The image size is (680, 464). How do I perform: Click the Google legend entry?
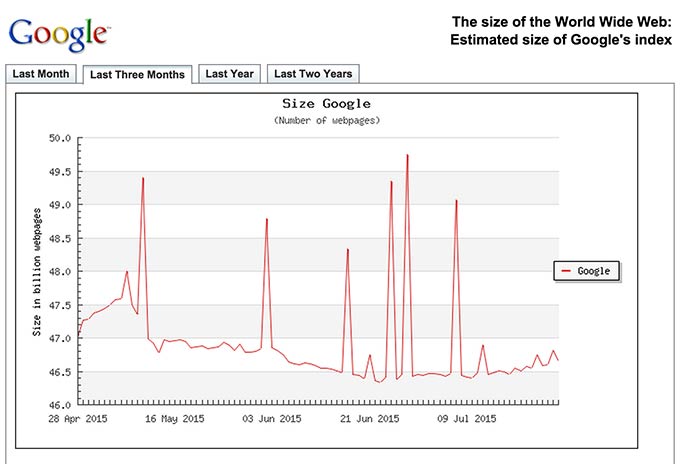click(x=587, y=271)
